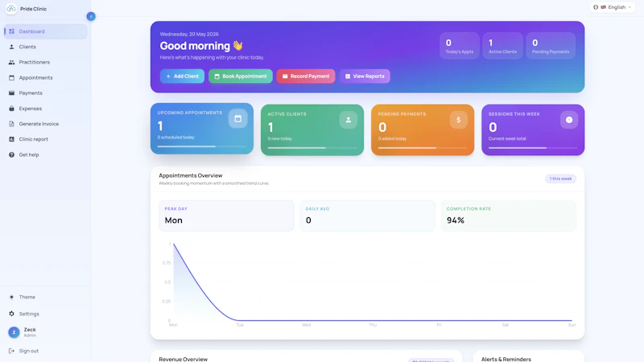This screenshot has height=362, width=644.
Task: Click the clock icon on Sessions This Week card
Action: [569, 120]
